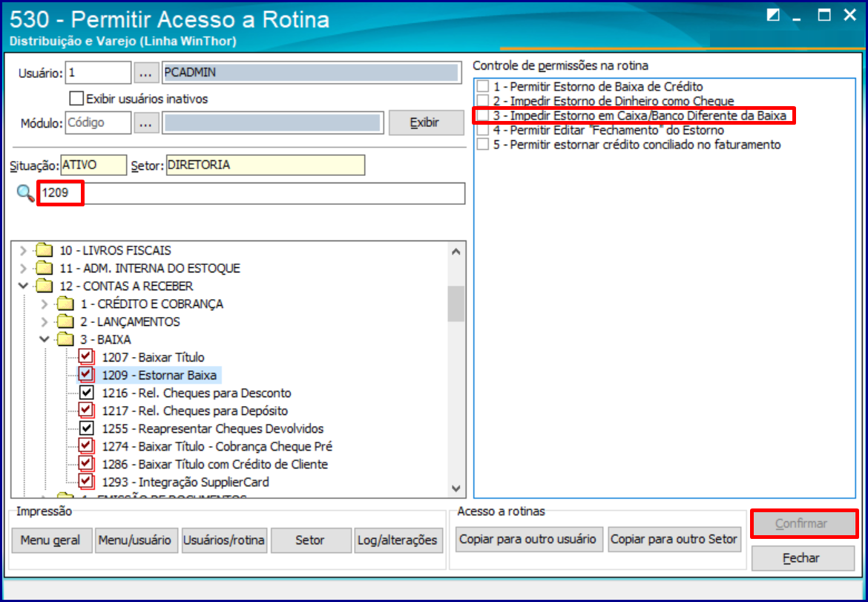This screenshot has width=868, height=602.
Task: Click the Setor DIRETORIA field
Action: [x=265, y=165]
